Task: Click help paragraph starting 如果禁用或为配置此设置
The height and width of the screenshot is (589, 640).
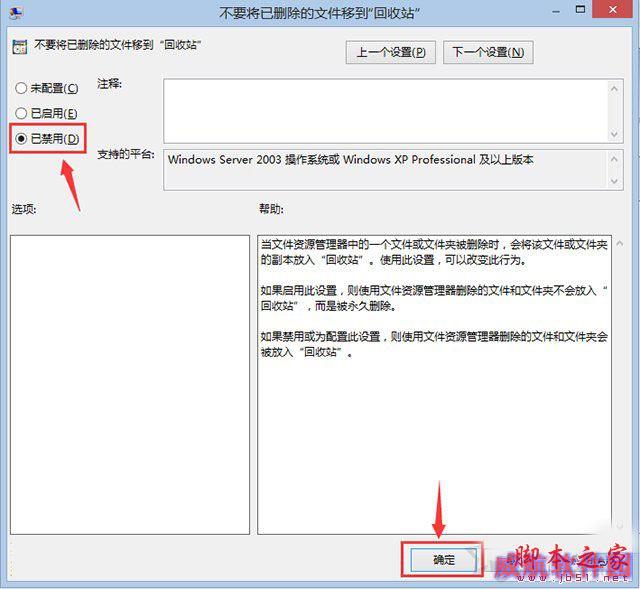Action: click(434, 344)
